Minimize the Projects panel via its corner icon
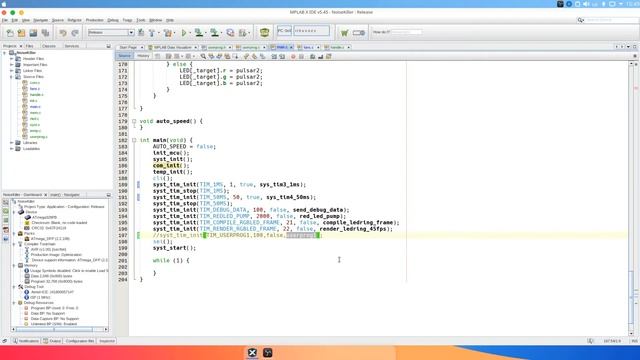This screenshot has width=640, height=360. click(x=108, y=46)
